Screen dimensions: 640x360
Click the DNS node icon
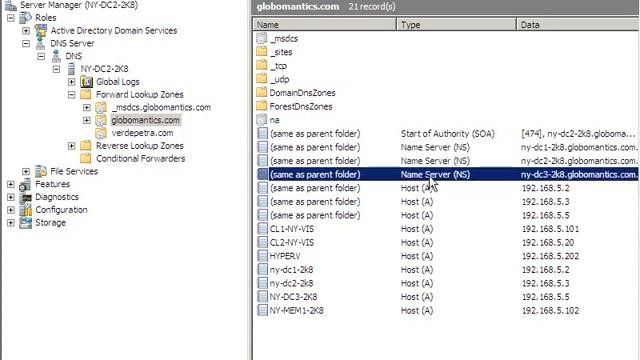(x=56, y=56)
